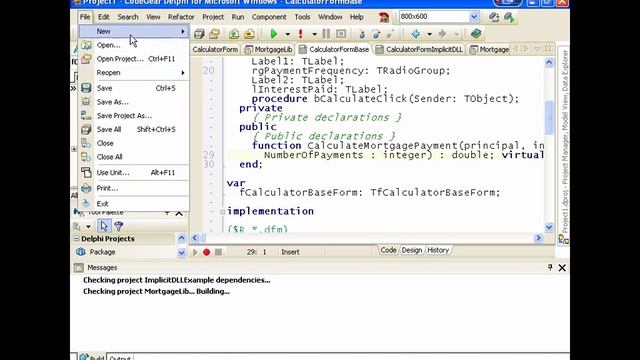Click the Trace Into debug icon

pyautogui.click(x=362, y=34)
